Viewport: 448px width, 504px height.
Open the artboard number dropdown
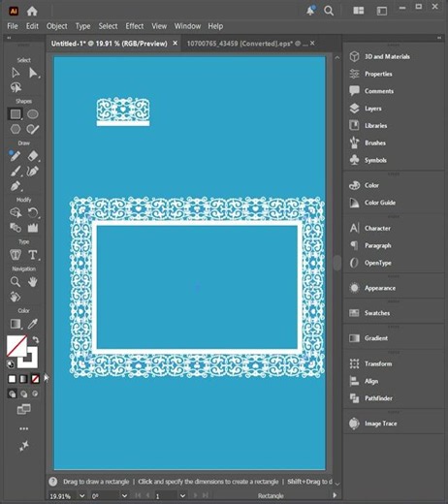click(182, 495)
